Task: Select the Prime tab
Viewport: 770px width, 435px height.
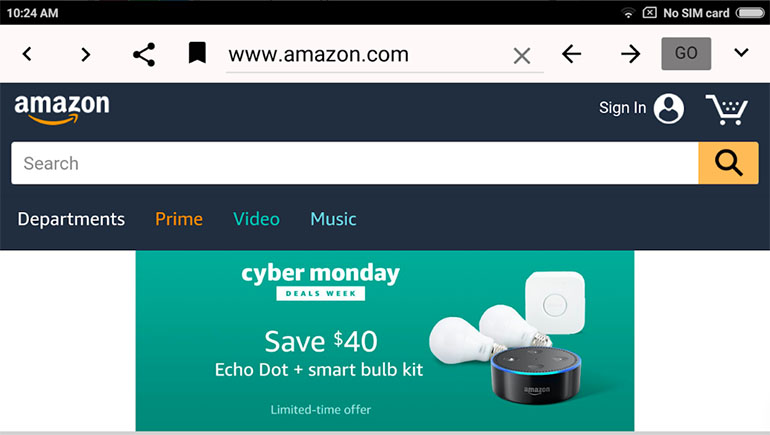Action: point(179,219)
